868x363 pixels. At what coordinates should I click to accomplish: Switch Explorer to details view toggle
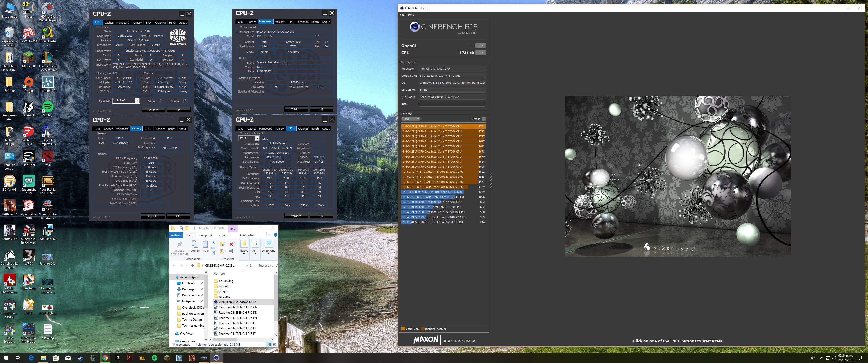[269, 345]
